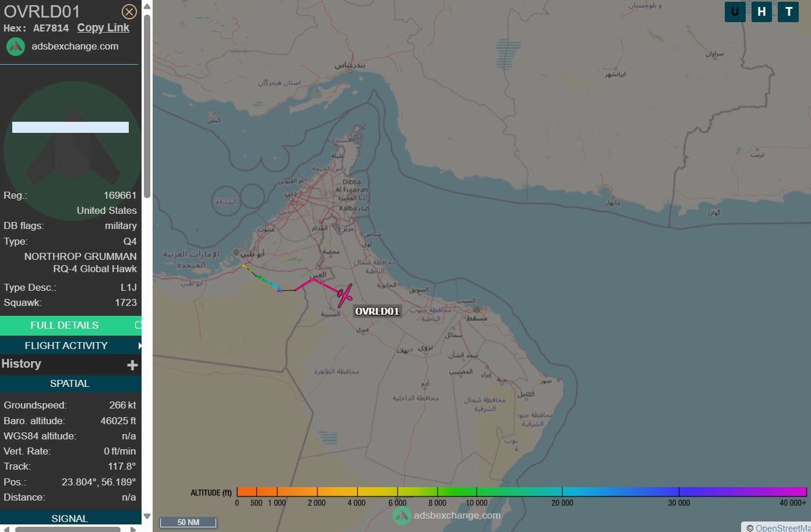Toggle the H map button
Screen dimensions: 811x532
(761, 12)
